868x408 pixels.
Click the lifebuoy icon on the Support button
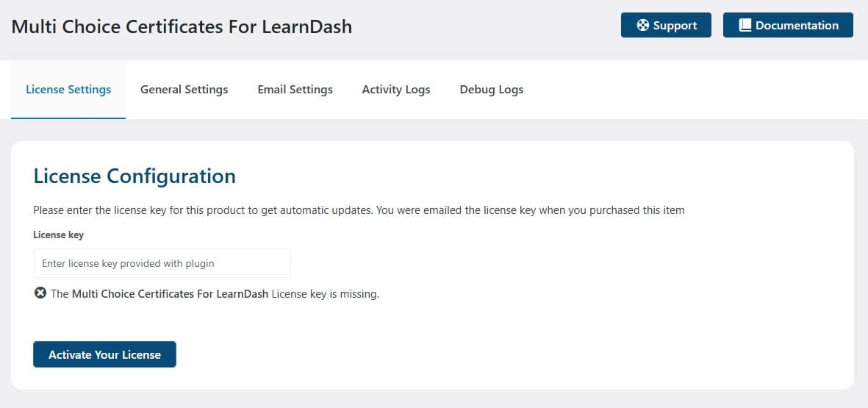click(x=642, y=26)
